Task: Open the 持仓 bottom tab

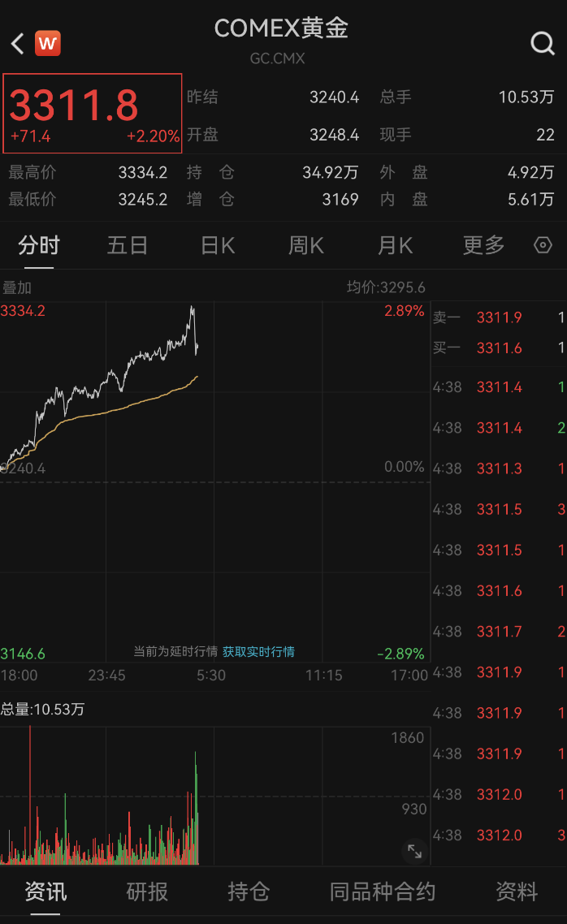Action: [248, 892]
